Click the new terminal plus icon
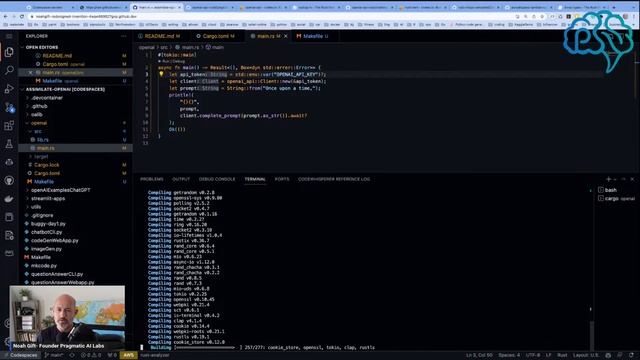Screen dimensions: 640x360 pos(608,179)
